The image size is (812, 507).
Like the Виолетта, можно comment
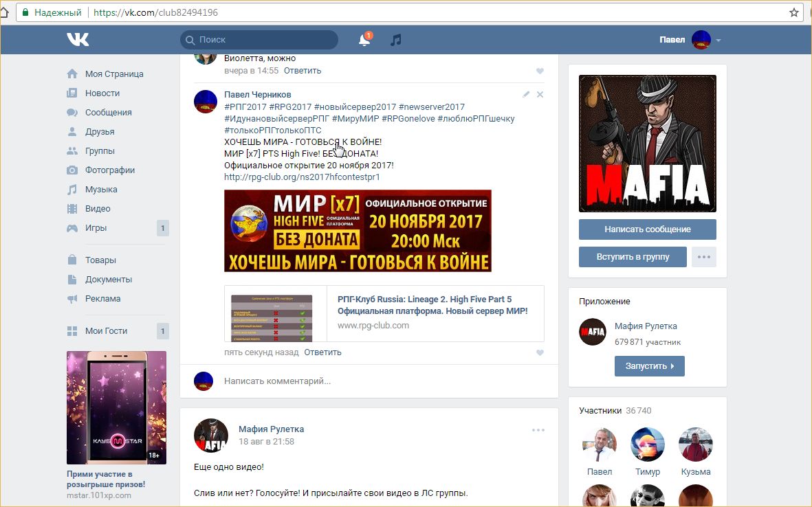point(540,71)
